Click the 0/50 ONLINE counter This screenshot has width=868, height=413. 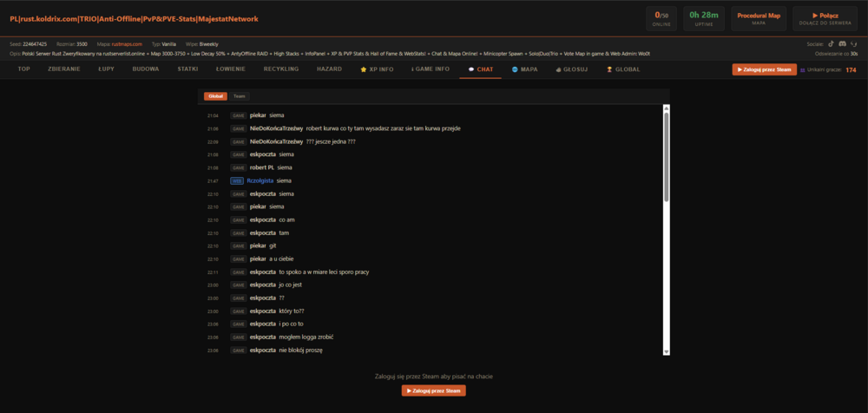(661, 19)
